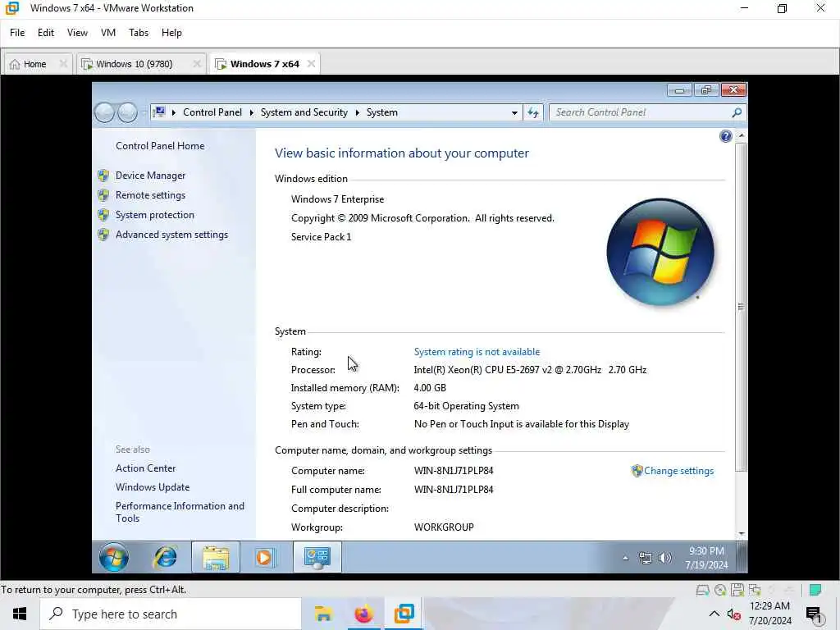
Task: Open Performance Information and Tools
Action: 180,512
